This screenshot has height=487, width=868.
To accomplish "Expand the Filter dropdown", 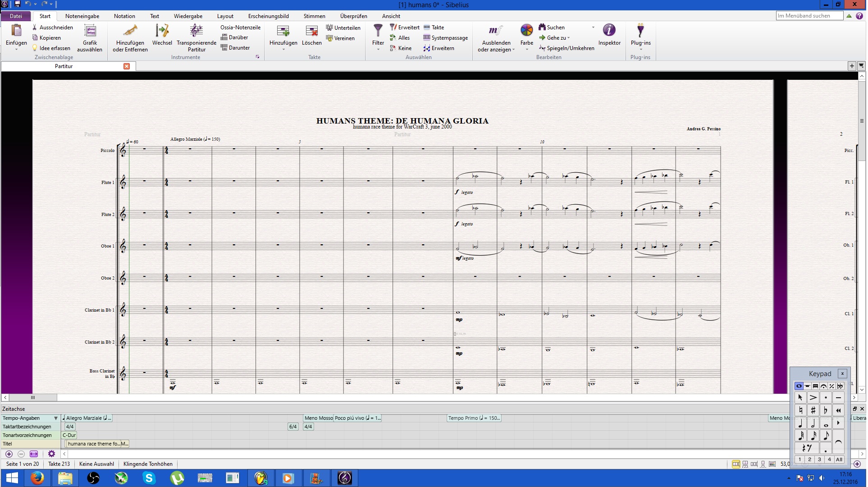I will (378, 50).
